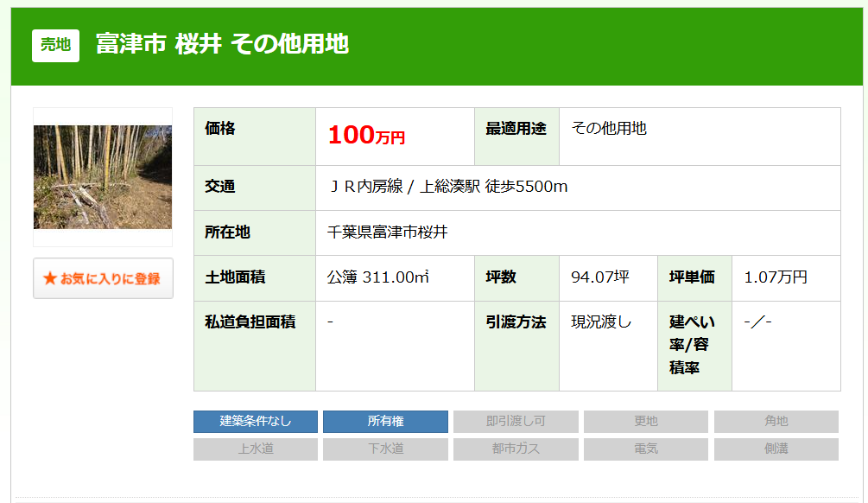Select the 所有権 feature tag
The height and width of the screenshot is (503, 868).
(385, 422)
